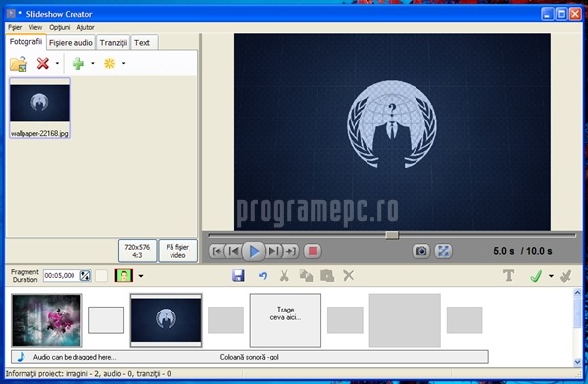Click the red X remove photo icon
This screenshot has height=384, width=588.
click(43, 63)
